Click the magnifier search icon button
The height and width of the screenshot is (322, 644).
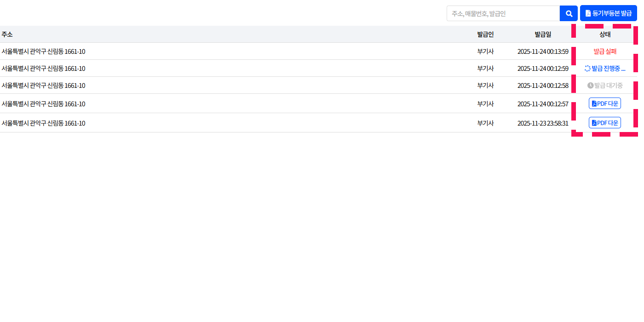click(x=569, y=13)
